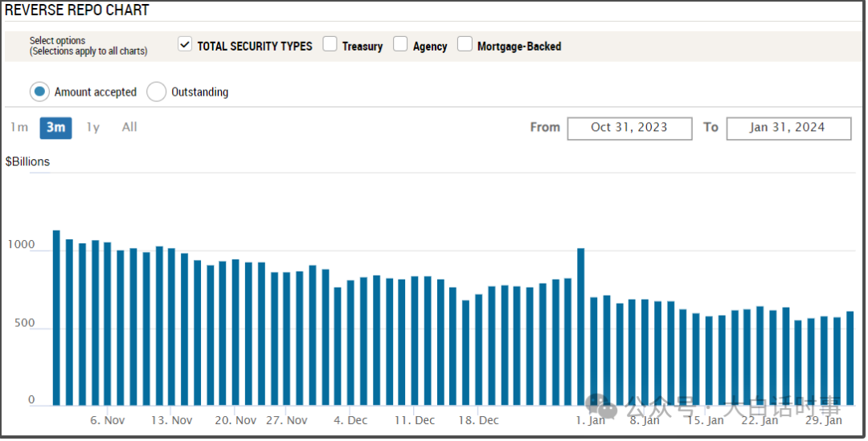The width and height of the screenshot is (868, 441).
Task: Open the To date field Jan 31, 2024
Action: [788, 128]
